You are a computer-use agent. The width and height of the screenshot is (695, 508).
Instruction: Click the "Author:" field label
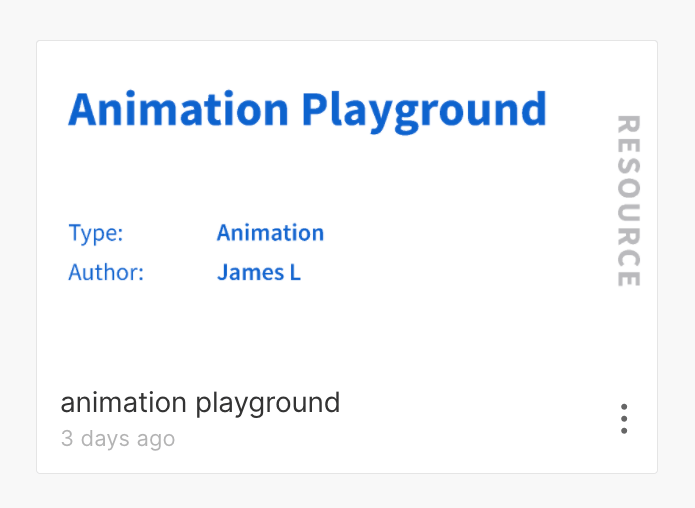106,272
